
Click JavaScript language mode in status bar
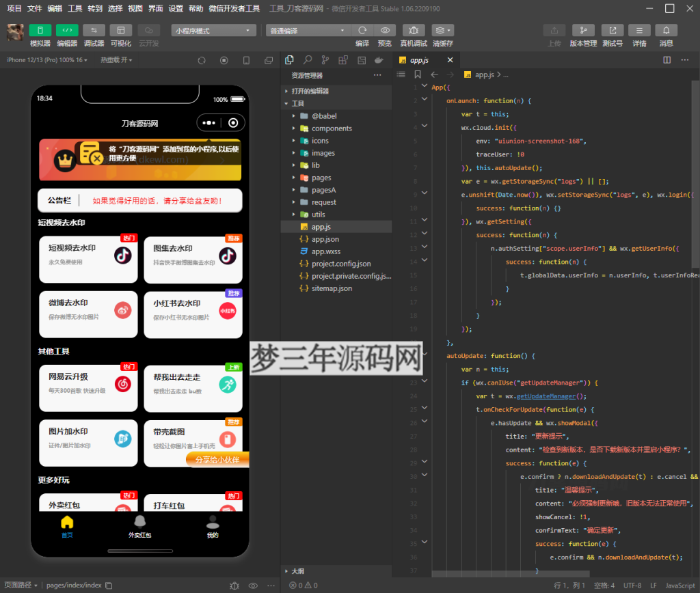680,585
